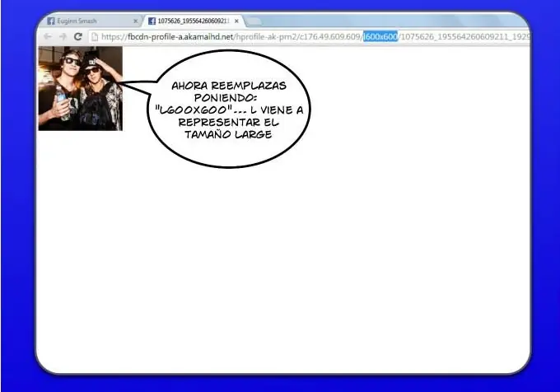This screenshot has height=392, width=560.
Task: Close the 1075626_195564260609211 image tab
Action: click(x=236, y=21)
